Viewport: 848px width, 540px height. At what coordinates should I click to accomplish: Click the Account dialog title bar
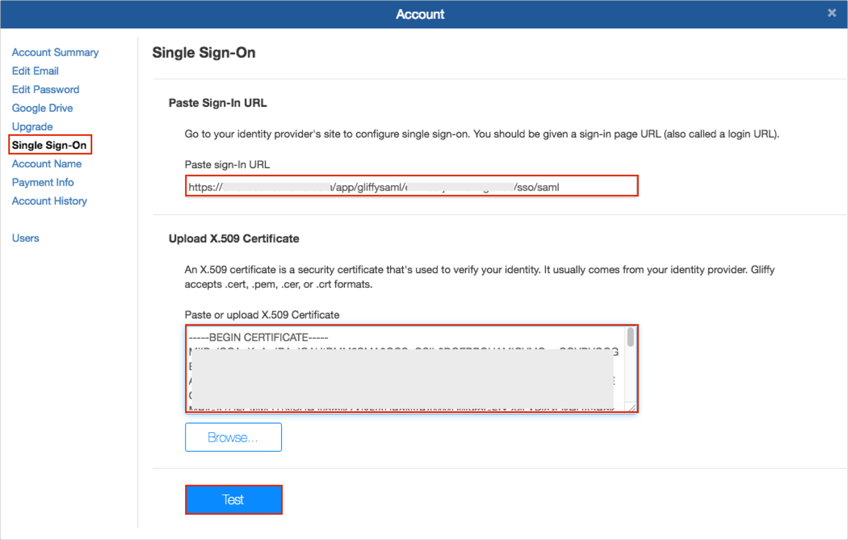pos(420,14)
